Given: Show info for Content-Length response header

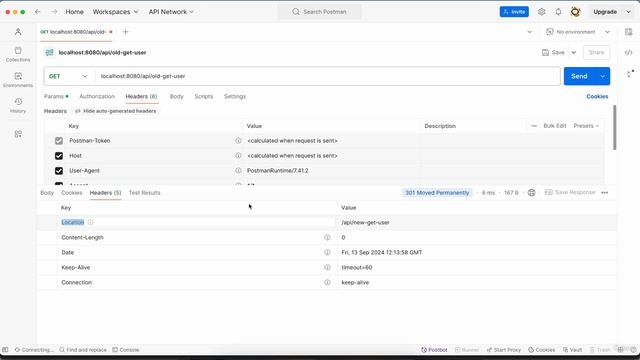Looking at the screenshot, I should [327, 237].
